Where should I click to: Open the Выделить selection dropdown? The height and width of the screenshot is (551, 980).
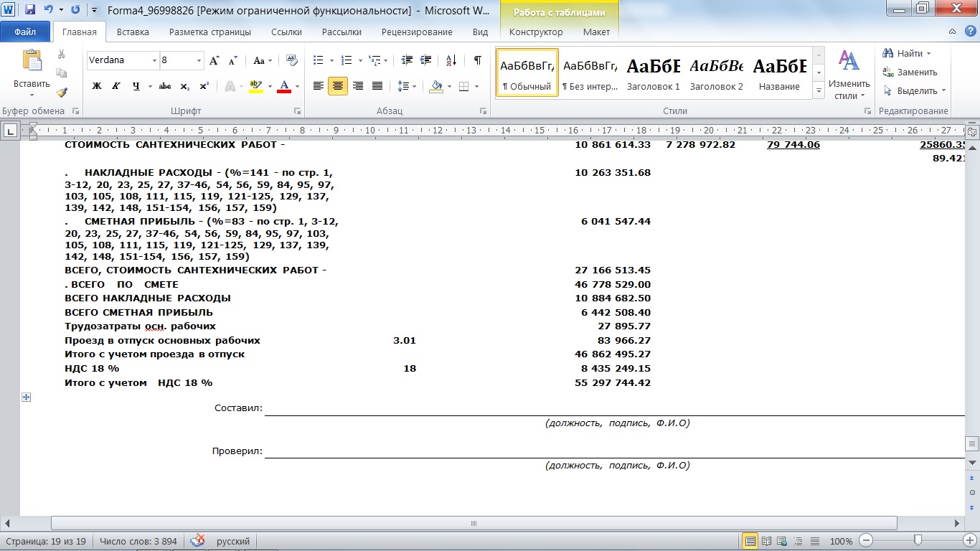tap(915, 91)
